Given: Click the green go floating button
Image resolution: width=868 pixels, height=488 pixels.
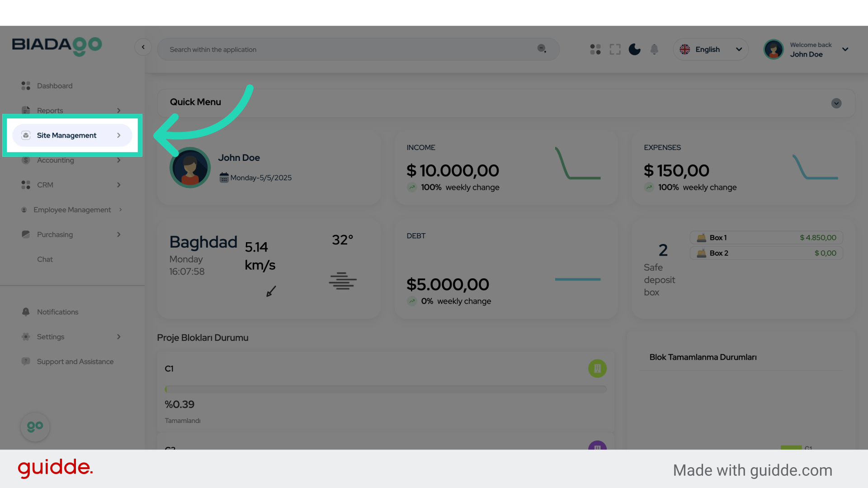Looking at the screenshot, I should tap(35, 427).
